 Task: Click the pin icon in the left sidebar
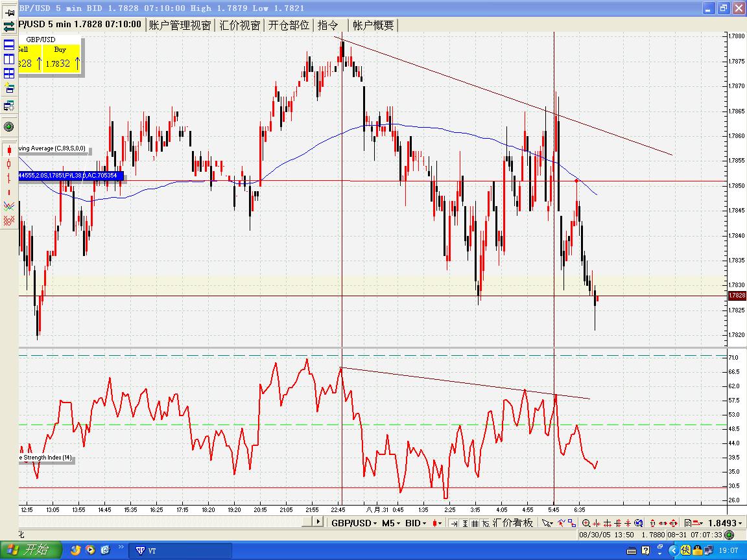pos(9,12)
